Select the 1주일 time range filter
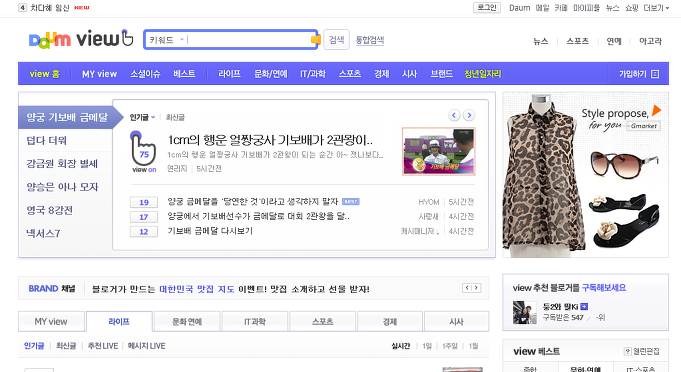The width and height of the screenshot is (681, 372). (450, 346)
